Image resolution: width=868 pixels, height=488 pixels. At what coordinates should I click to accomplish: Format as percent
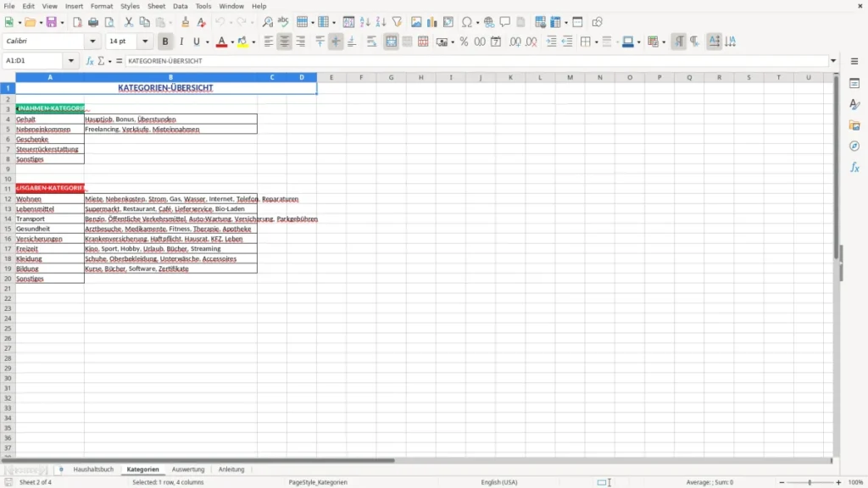point(464,42)
